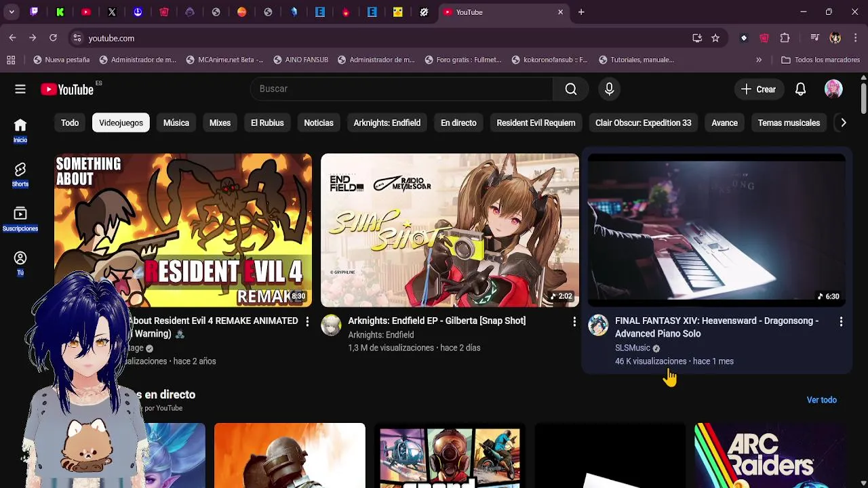Open the Arknights: Endfield channel name link
The height and width of the screenshot is (488, 868).
coord(381,335)
